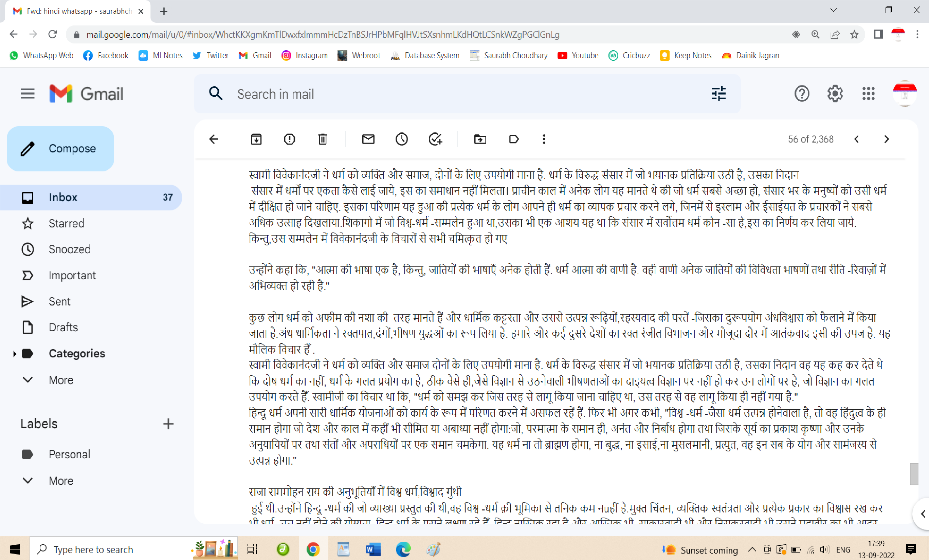Screen dimensions: 929x560
Task: Open Gmail Settings gear
Action: tap(835, 93)
